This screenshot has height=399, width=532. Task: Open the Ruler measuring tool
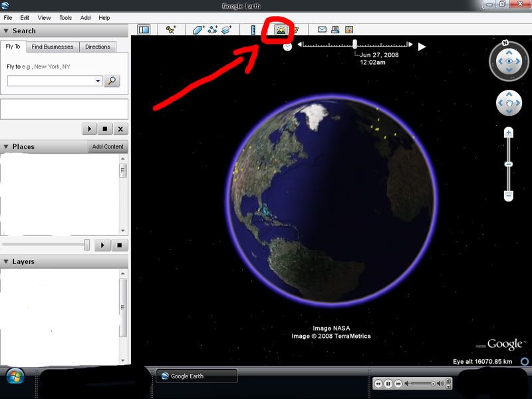click(x=253, y=30)
